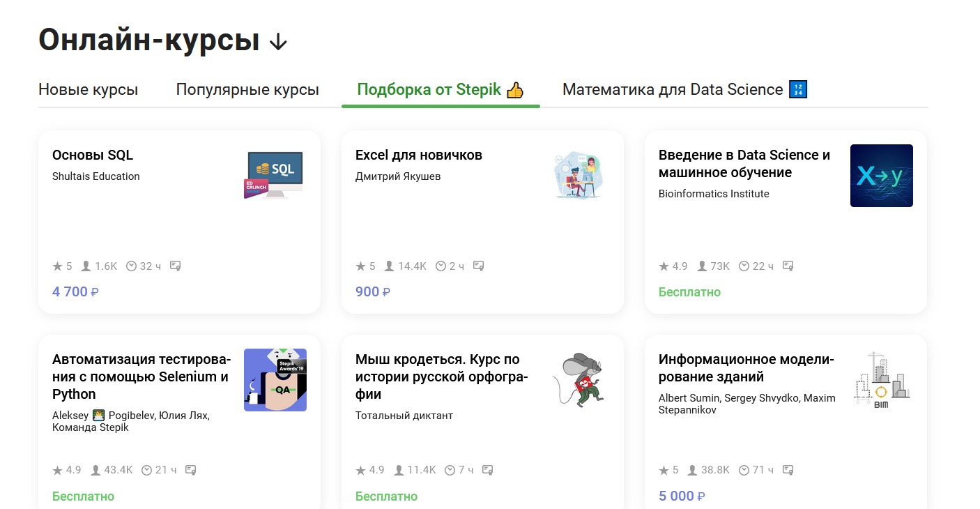
Task: Click certificate icon on Основы SQL card
Action: click(x=176, y=266)
